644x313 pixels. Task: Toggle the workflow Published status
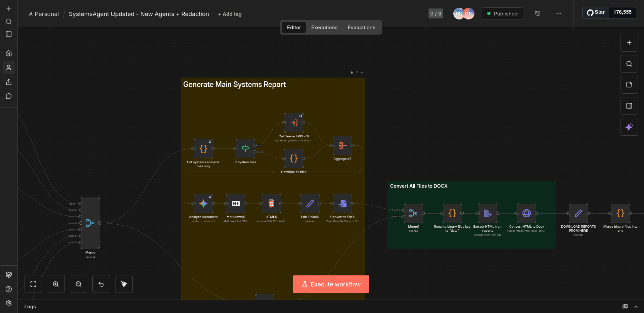tap(502, 13)
